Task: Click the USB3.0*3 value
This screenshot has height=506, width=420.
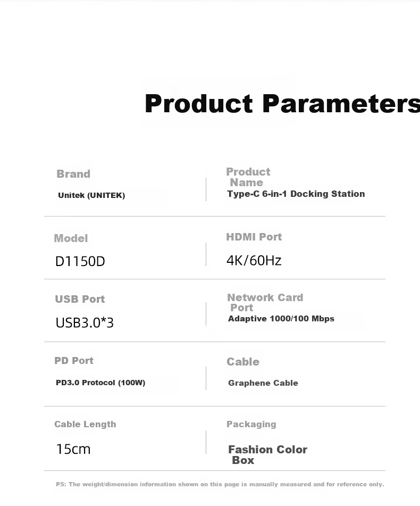Action: coord(85,323)
